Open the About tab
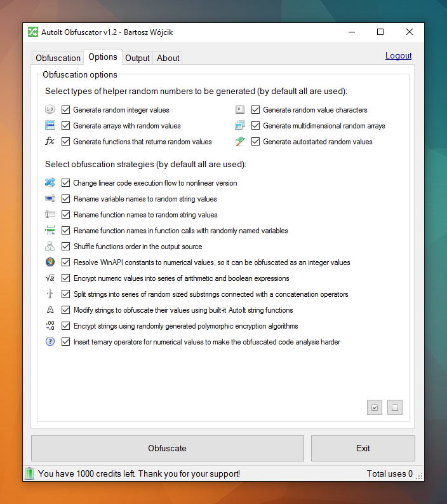 coord(168,58)
